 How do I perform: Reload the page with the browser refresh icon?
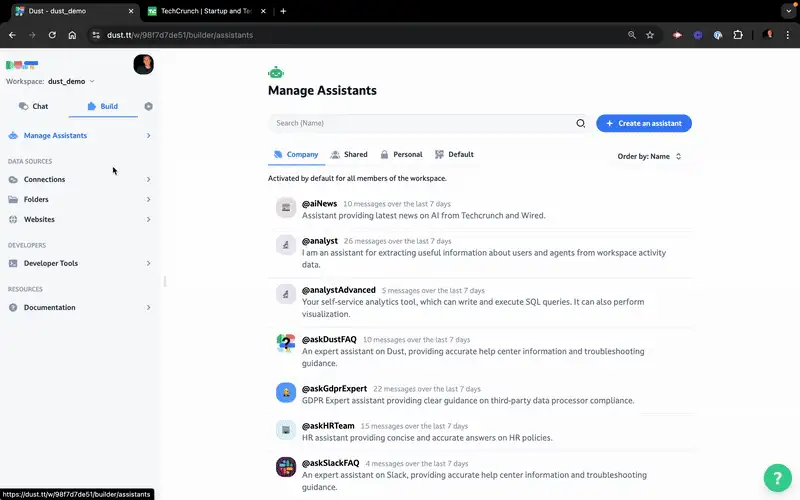(52, 35)
